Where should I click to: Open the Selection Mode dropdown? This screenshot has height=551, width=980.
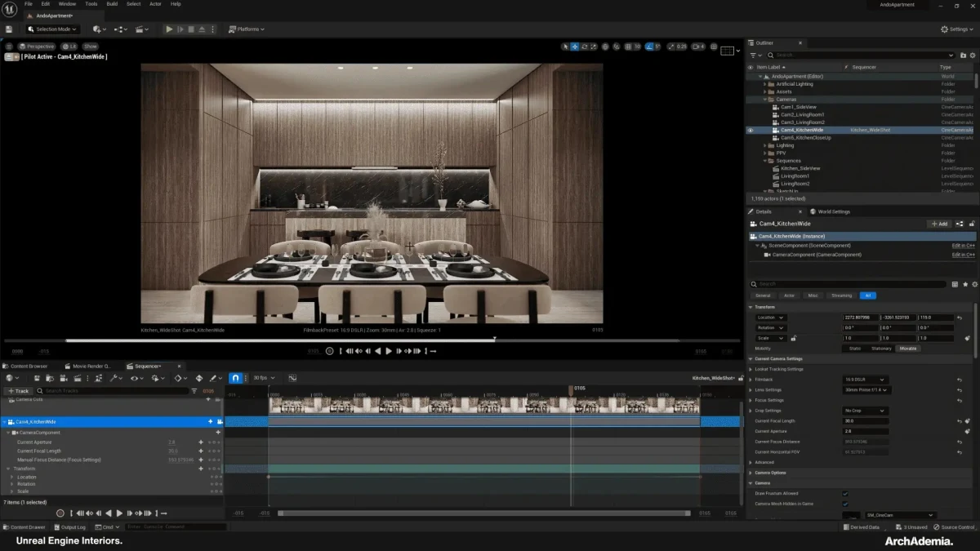click(x=52, y=29)
